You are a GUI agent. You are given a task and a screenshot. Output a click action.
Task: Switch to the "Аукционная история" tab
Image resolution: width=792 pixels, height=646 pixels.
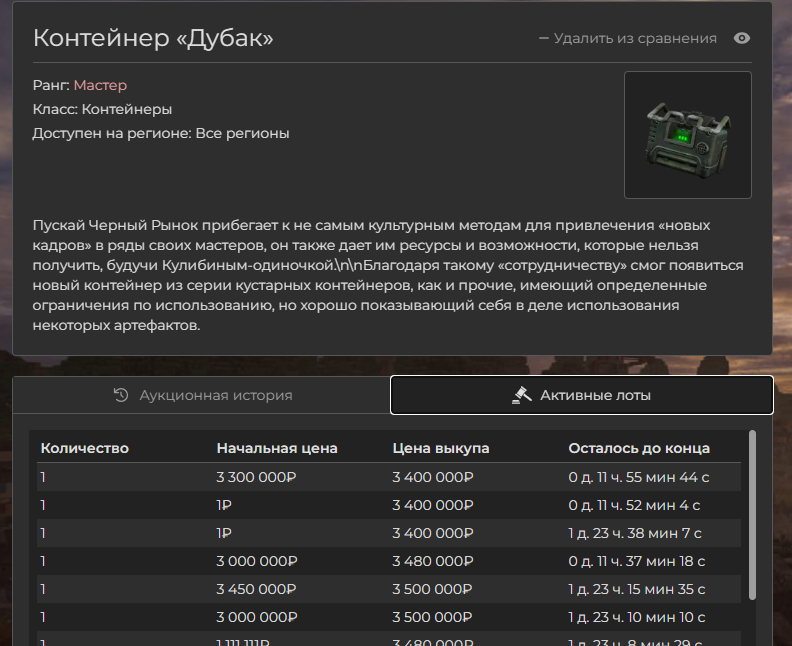coord(202,395)
